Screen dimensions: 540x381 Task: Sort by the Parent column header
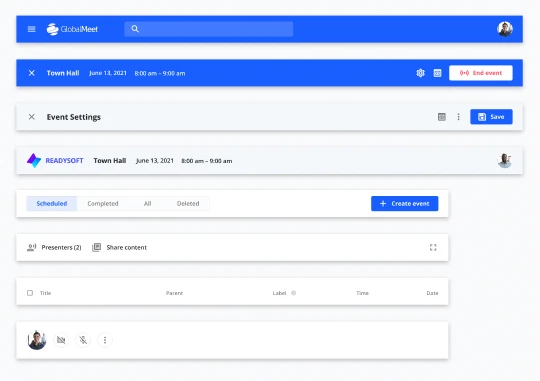[x=174, y=293]
